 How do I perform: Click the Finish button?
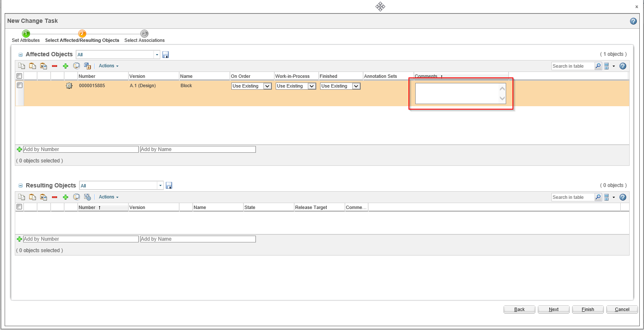click(x=588, y=309)
